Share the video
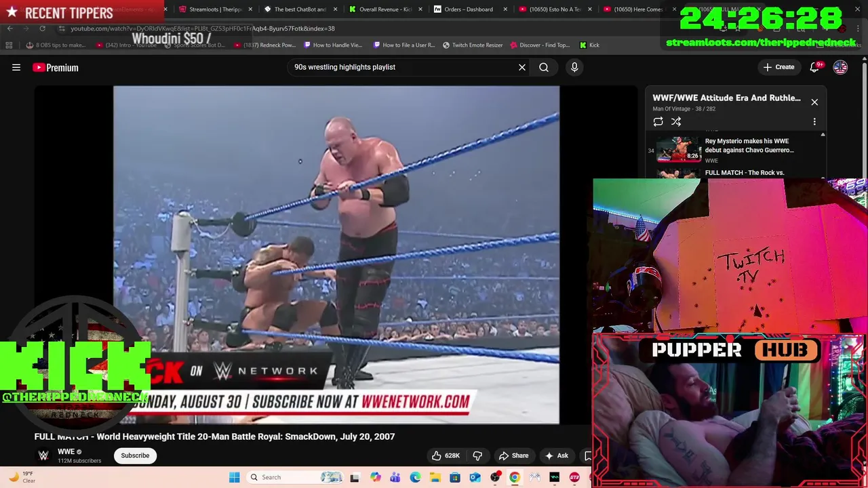 coord(513,455)
